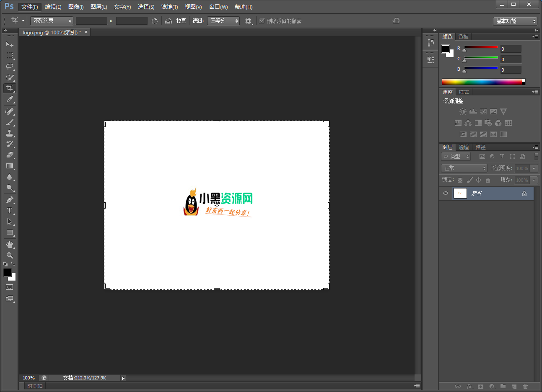
Task: Select the Pen tool
Action: coord(10,200)
